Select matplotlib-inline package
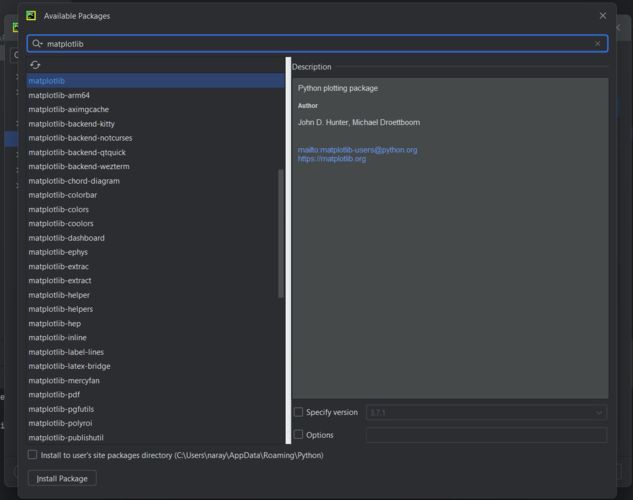 tap(155, 338)
